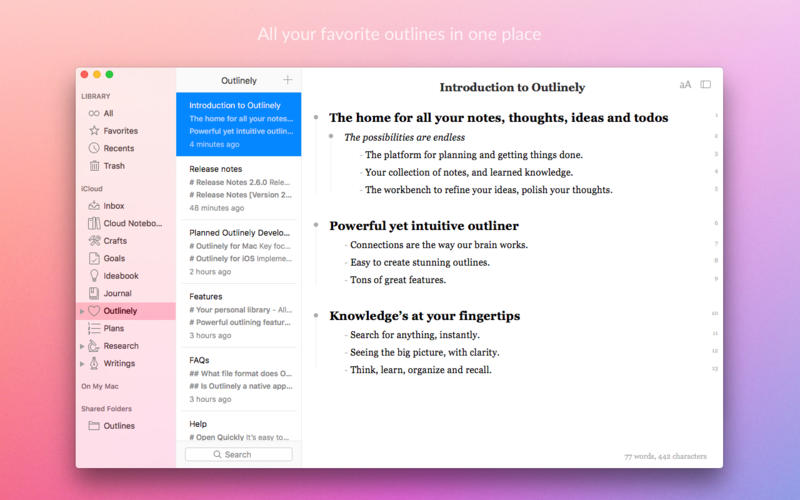Click the Favorites star icon
Image resolution: width=800 pixels, height=500 pixels.
(x=94, y=131)
